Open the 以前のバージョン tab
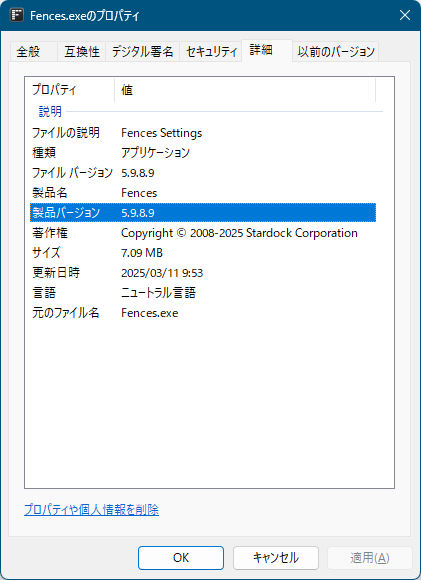The image size is (421, 580). click(x=336, y=51)
